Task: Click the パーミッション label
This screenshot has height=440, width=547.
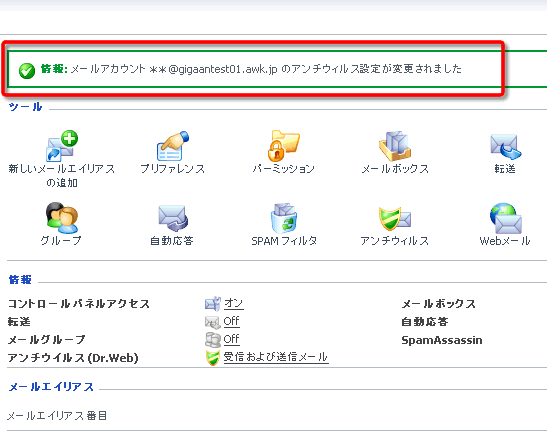Action: [283, 169]
